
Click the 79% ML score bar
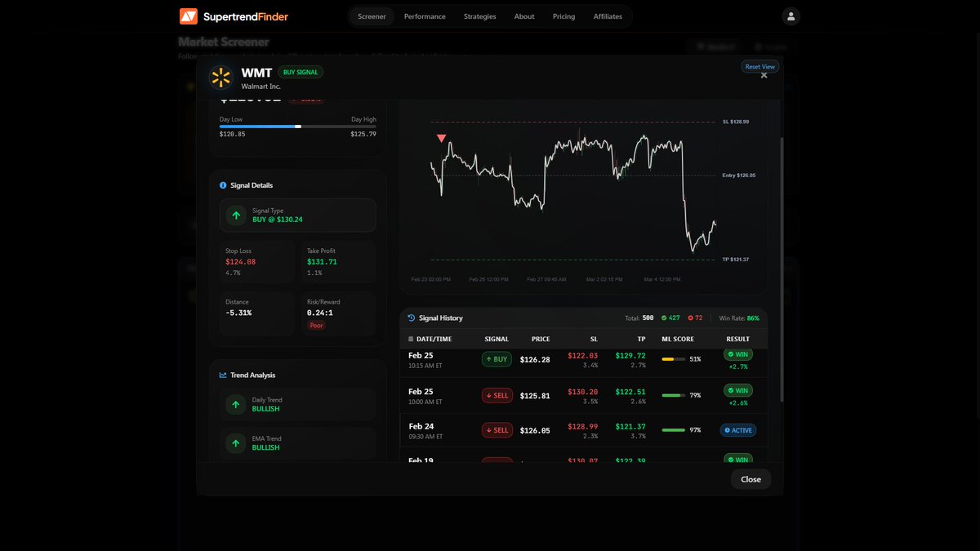(673, 395)
